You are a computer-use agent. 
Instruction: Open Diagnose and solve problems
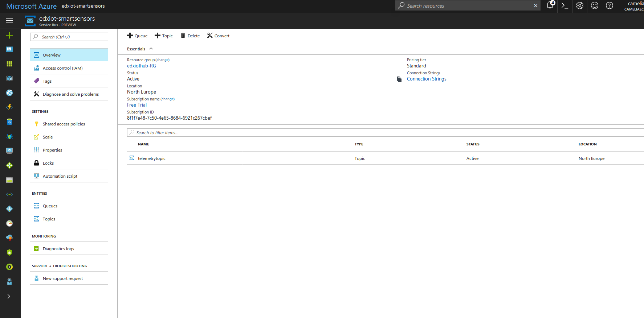coord(69,94)
